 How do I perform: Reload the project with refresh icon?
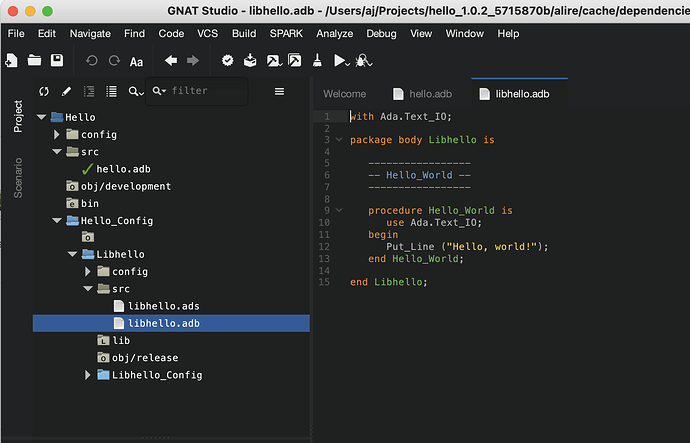pos(44,92)
